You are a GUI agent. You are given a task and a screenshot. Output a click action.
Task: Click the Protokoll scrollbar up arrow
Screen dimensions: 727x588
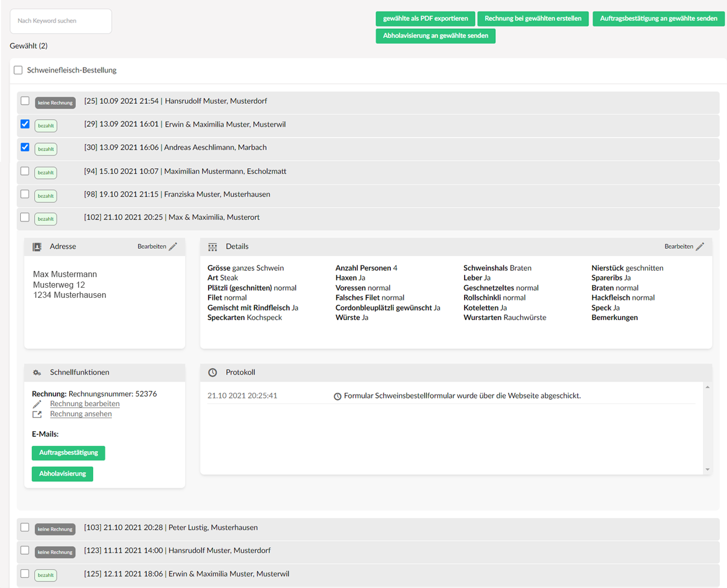[x=707, y=387]
